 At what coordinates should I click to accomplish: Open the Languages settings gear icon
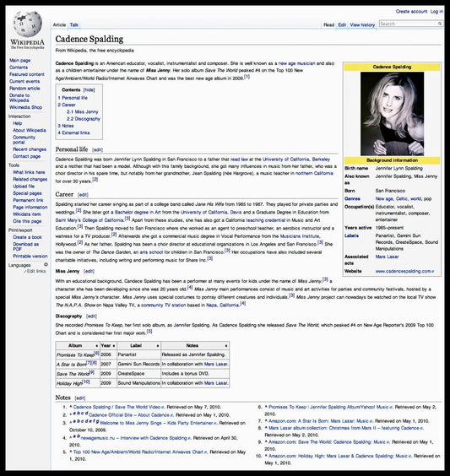point(46,265)
